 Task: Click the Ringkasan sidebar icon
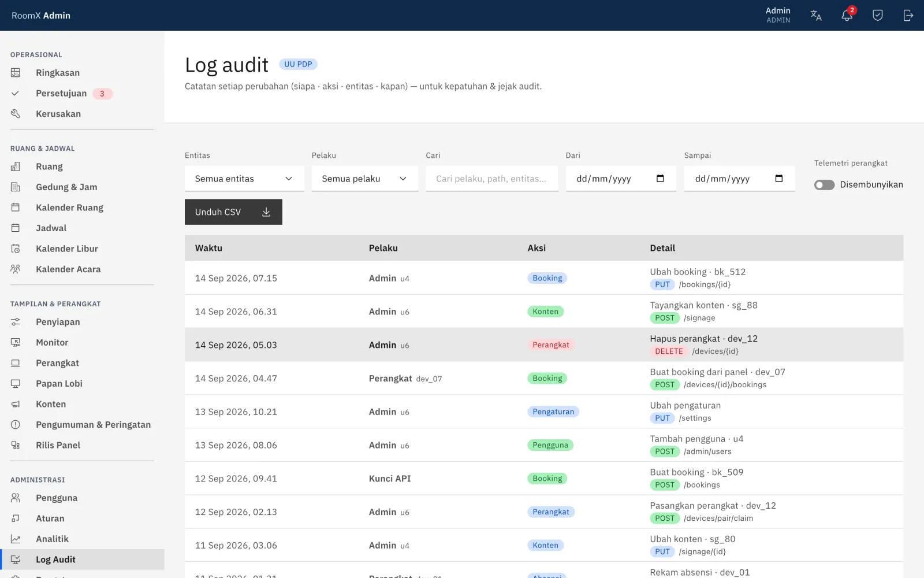[x=16, y=73]
